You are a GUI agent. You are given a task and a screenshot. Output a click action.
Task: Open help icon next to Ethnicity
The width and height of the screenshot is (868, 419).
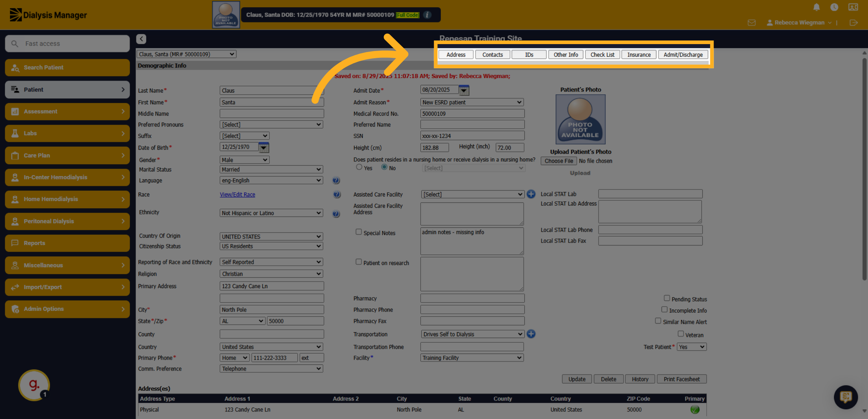coord(336,214)
